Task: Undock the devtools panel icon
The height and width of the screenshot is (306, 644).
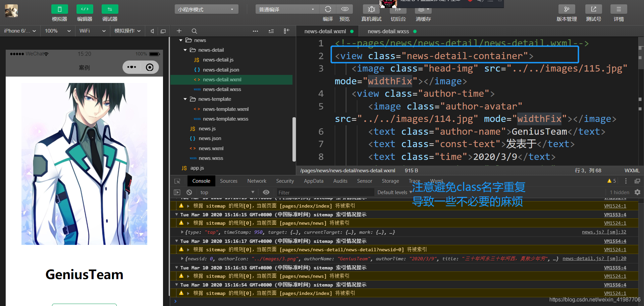Action: [637, 181]
